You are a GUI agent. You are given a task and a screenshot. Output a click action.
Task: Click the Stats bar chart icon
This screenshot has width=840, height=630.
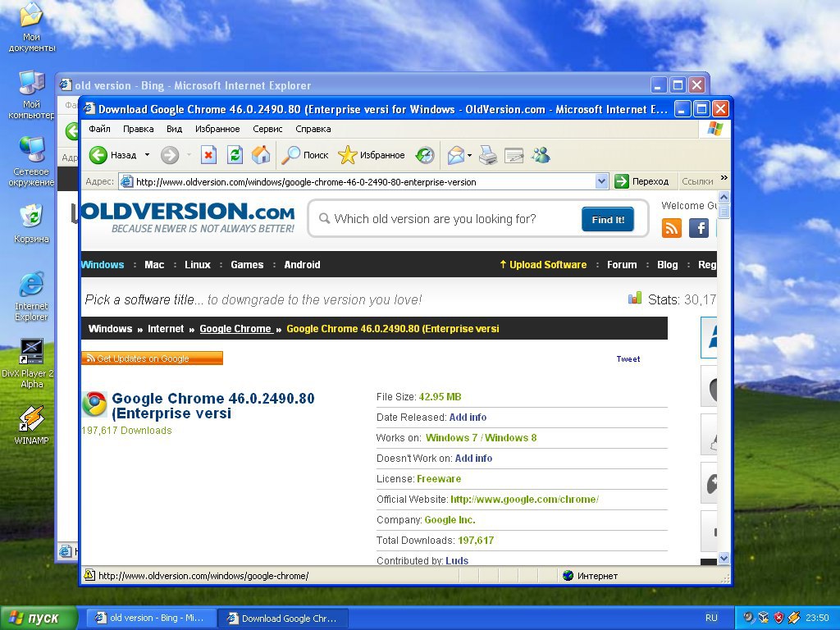pyautogui.click(x=635, y=298)
